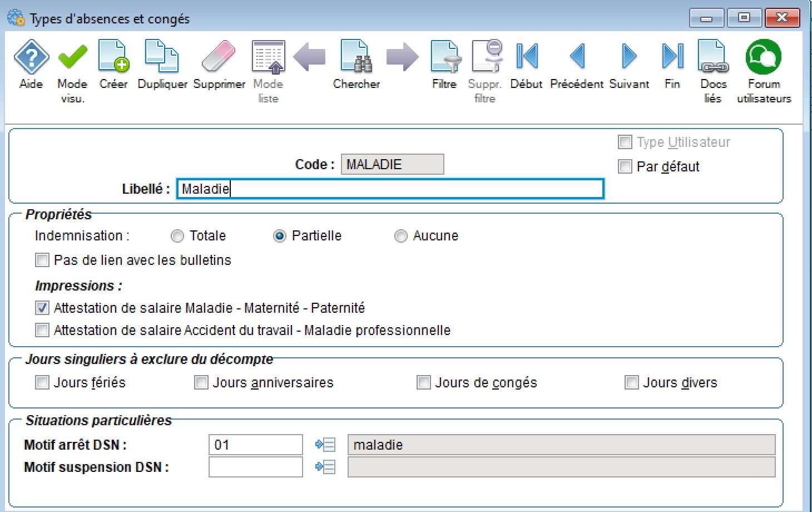Tick the Jours de congés checkbox
Image resolution: width=812 pixels, height=512 pixels.
[424, 382]
